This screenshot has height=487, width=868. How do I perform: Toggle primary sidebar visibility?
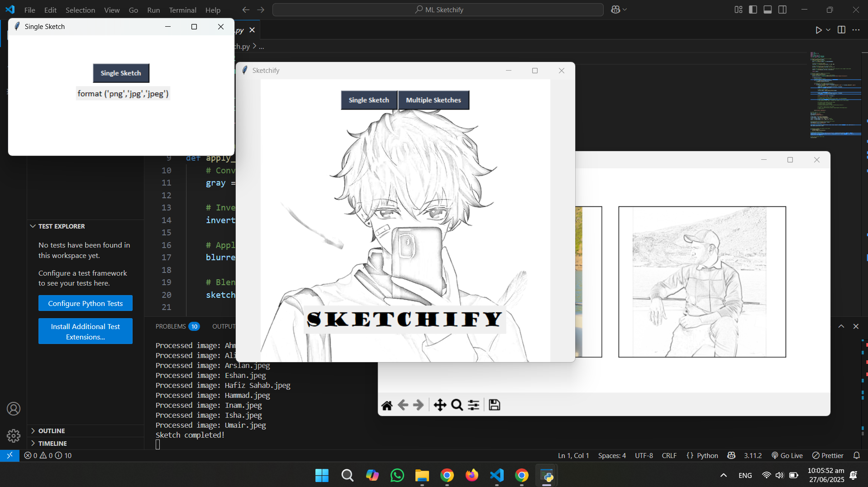pos(753,9)
